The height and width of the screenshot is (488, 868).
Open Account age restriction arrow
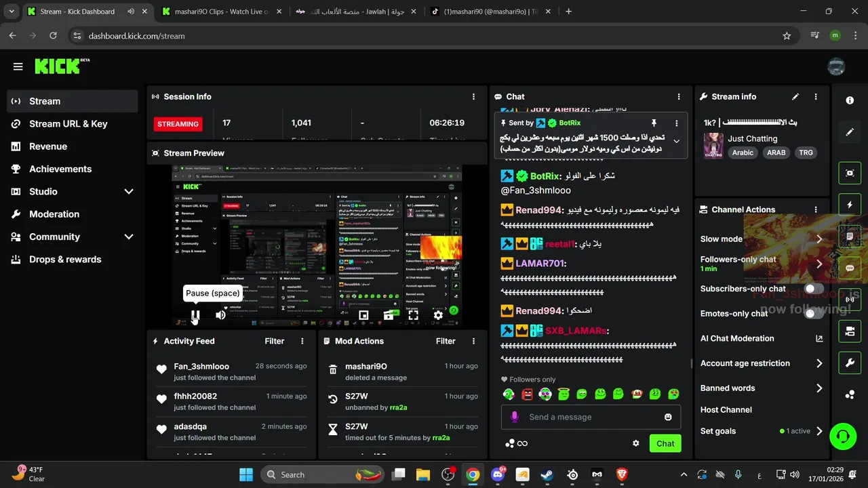[819, 363]
